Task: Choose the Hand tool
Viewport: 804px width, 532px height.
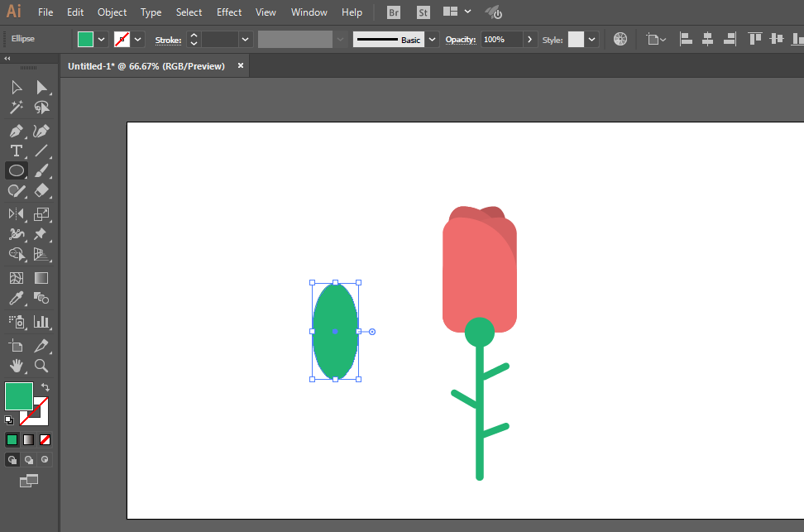Action: [16, 366]
